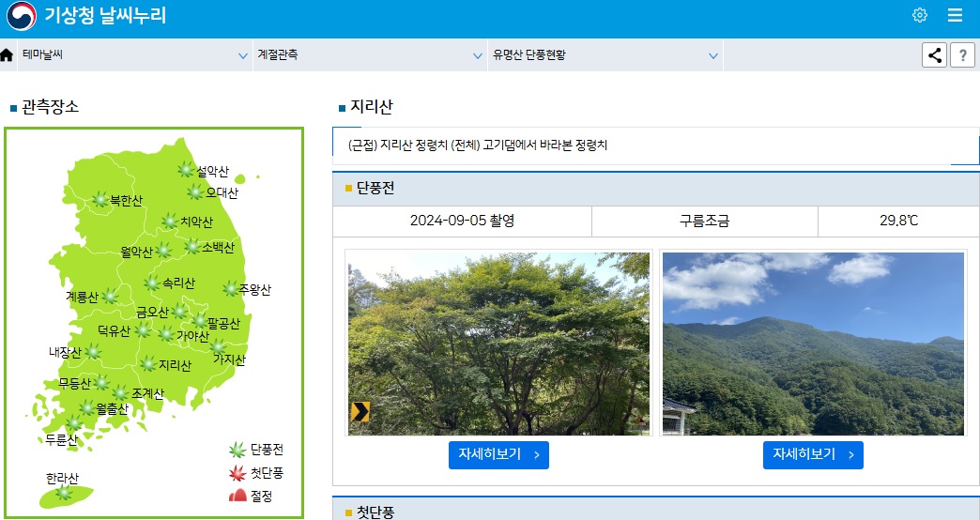This screenshot has width=980, height=520.
Task: Select the 조계산 leaf marker on map
Action: click(x=120, y=392)
